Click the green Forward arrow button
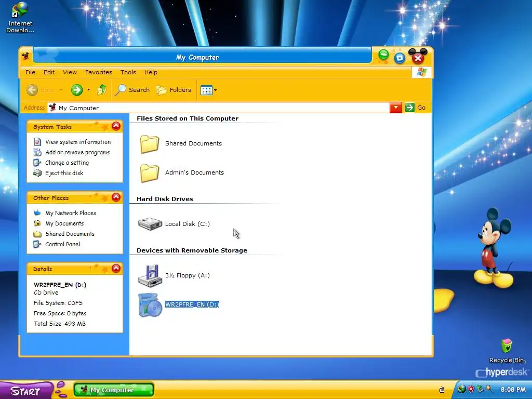This screenshot has height=399, width=532. click(x=77, y=90)
